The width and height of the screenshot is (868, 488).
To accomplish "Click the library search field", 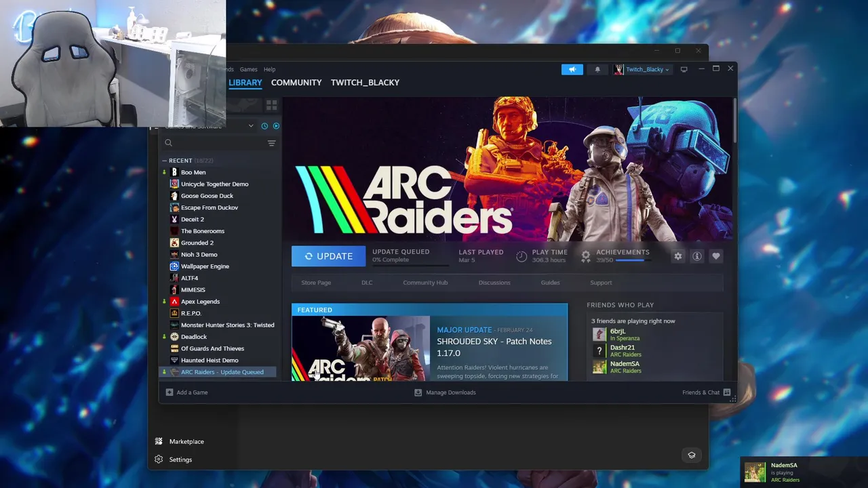I will pyautogui.click(x=214, y=143).
